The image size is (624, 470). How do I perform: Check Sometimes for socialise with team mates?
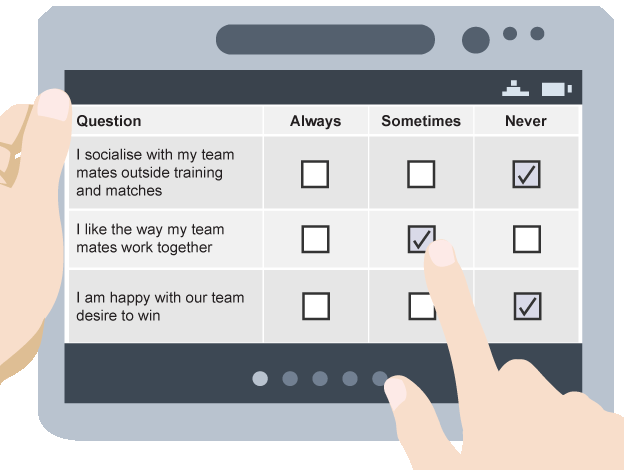pos(421,175)
